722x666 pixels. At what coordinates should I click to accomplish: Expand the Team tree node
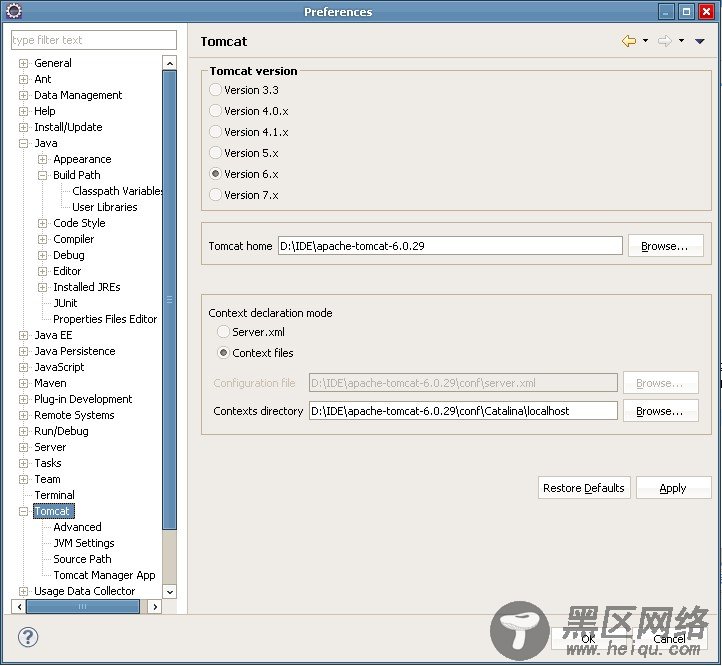(x=23, y=479)
